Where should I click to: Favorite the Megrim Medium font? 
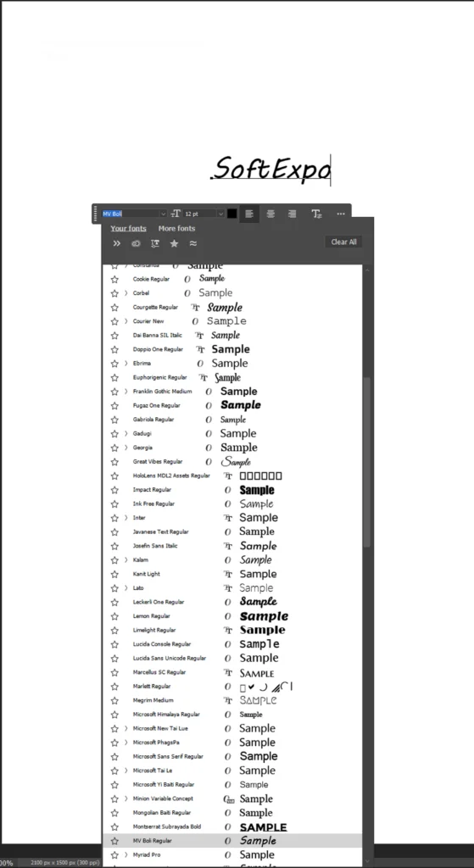(x=114, y=700)
